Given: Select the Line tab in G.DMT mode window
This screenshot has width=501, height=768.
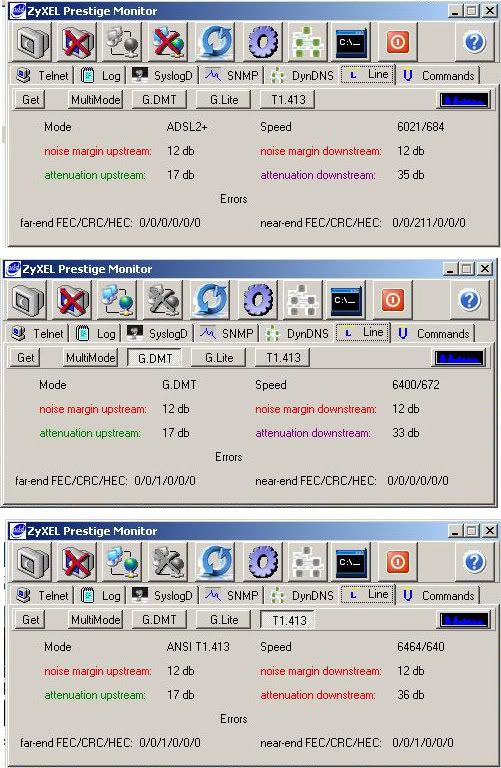Looking at the screenshot, I should [363, 333].
